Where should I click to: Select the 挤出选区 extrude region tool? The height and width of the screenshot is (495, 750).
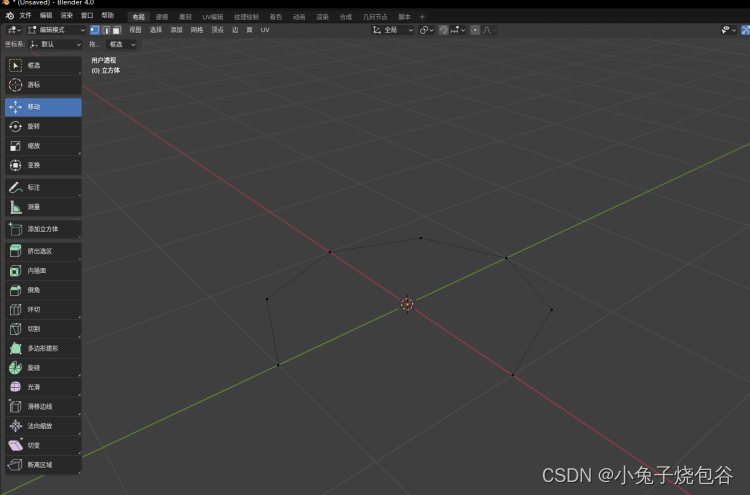pos(43,251)
